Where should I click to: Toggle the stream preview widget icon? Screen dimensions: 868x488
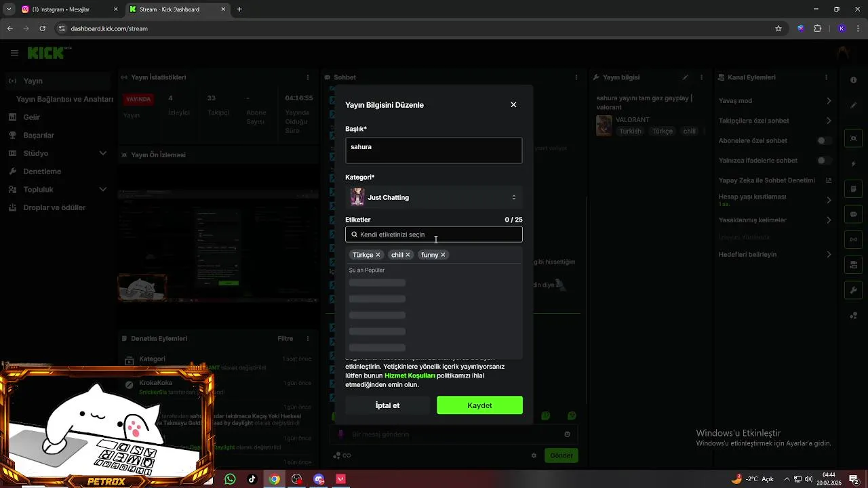[x=854, y=138]
